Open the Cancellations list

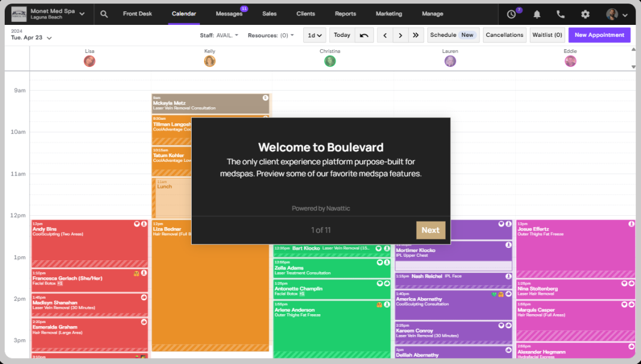tap(504, 35)
